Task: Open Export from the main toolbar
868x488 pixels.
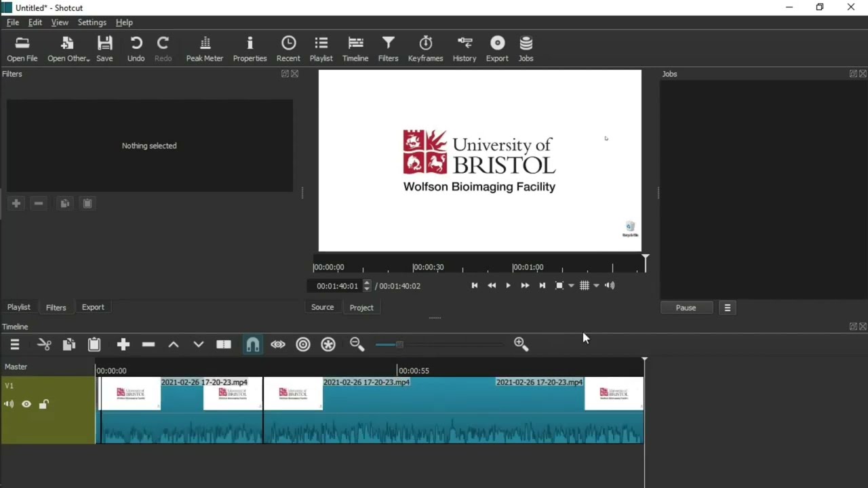Action: click(x=497, y=49)
